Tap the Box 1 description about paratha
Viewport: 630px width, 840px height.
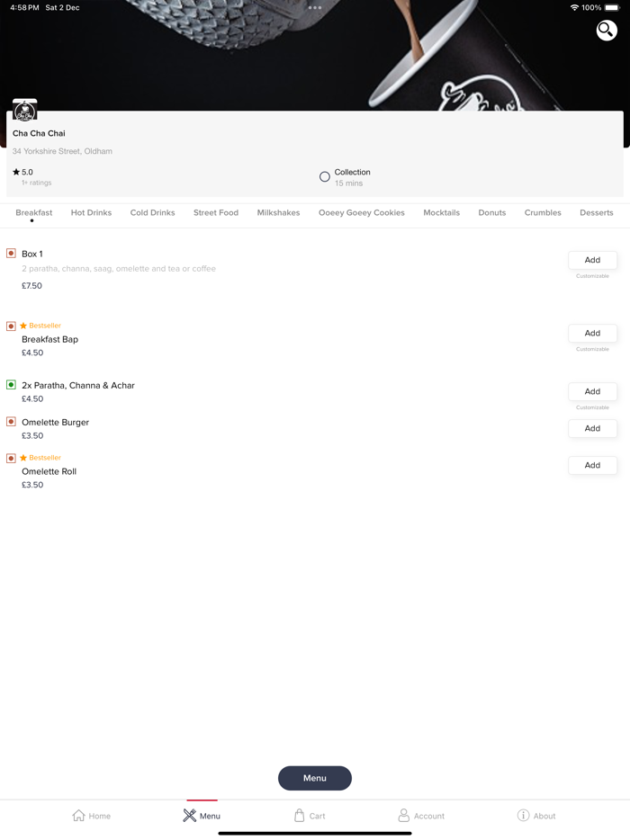coord(119,269)
